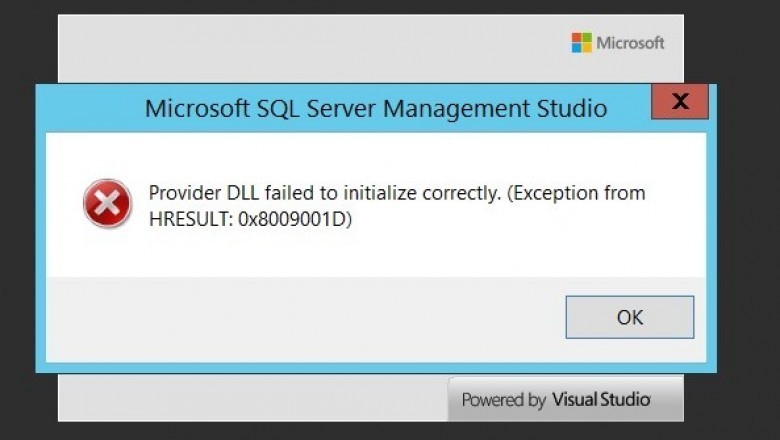The width and height of the screenshot is (780, 440).
Task: Click the Microsoft text beside the logo
Action: pos(630,43)
